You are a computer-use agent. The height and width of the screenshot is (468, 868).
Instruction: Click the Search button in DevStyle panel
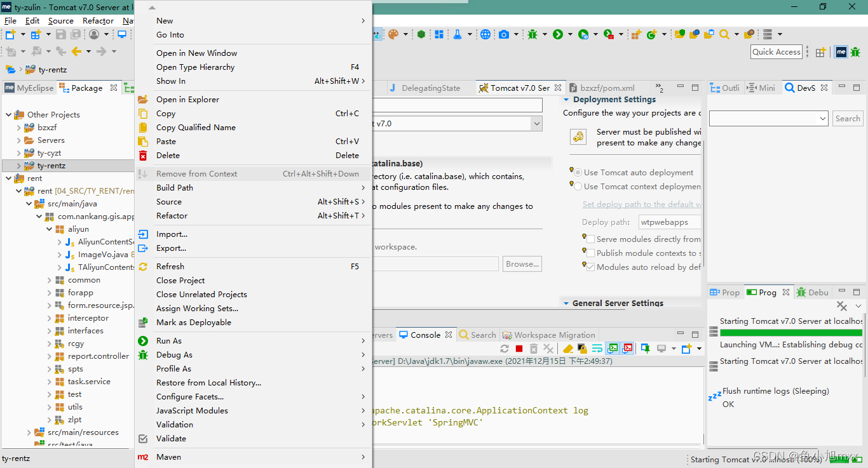(848, 118)
